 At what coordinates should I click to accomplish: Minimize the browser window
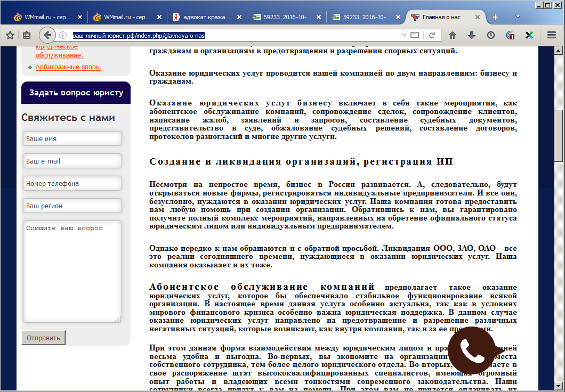click(x=539, y=5)
